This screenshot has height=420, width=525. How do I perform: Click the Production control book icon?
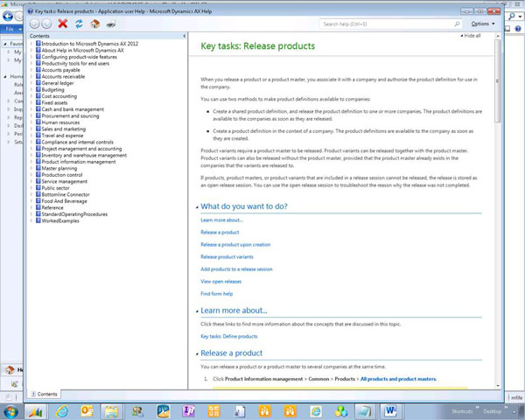tap(38, 175)
